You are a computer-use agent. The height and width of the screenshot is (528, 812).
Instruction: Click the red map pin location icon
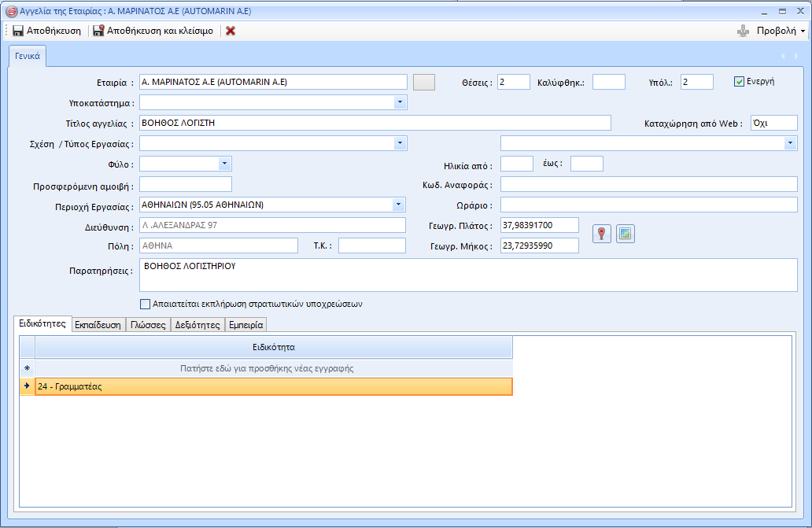point(601,234)
